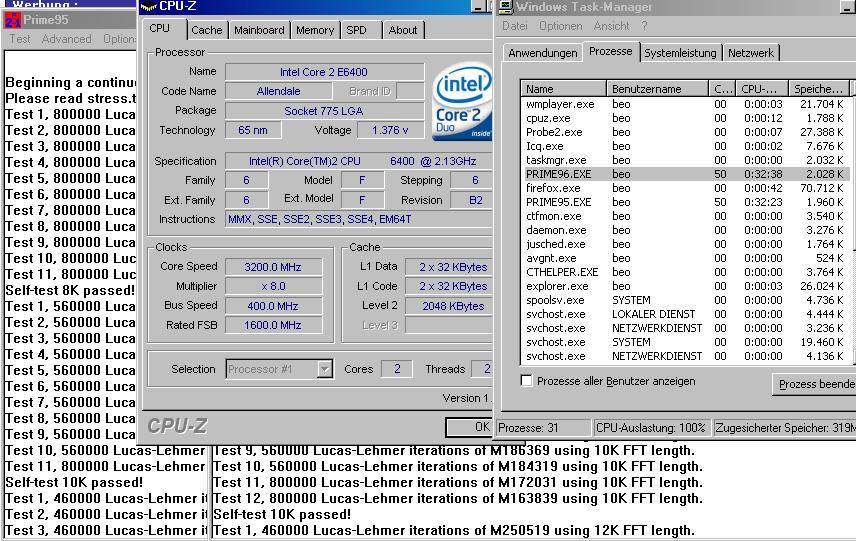
Task: Sort by the CPU-Zeit column header
Action: click(762, 88)
